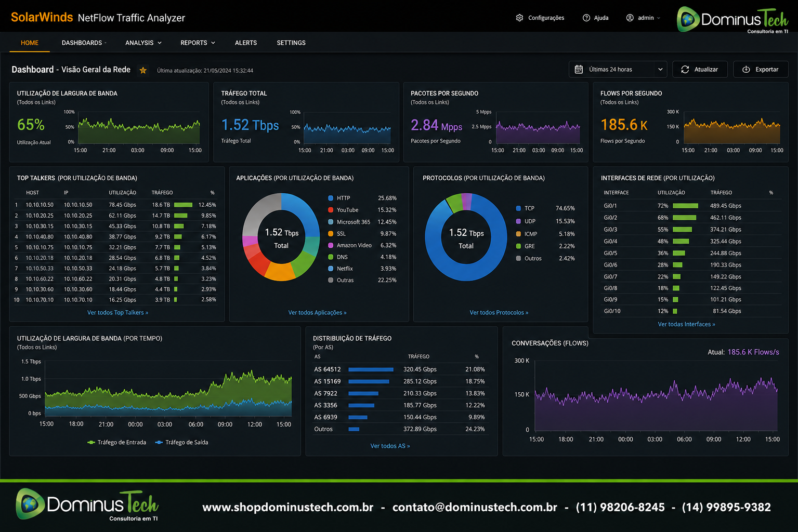The image size is (798, 532).
Task: Select the Gi0/5 interface row
Action: tap(691, 253)
